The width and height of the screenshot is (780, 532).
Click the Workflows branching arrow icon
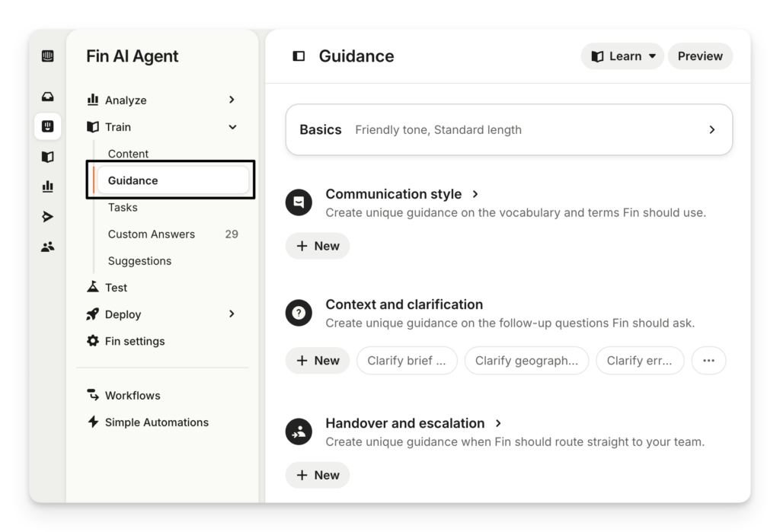93,395
